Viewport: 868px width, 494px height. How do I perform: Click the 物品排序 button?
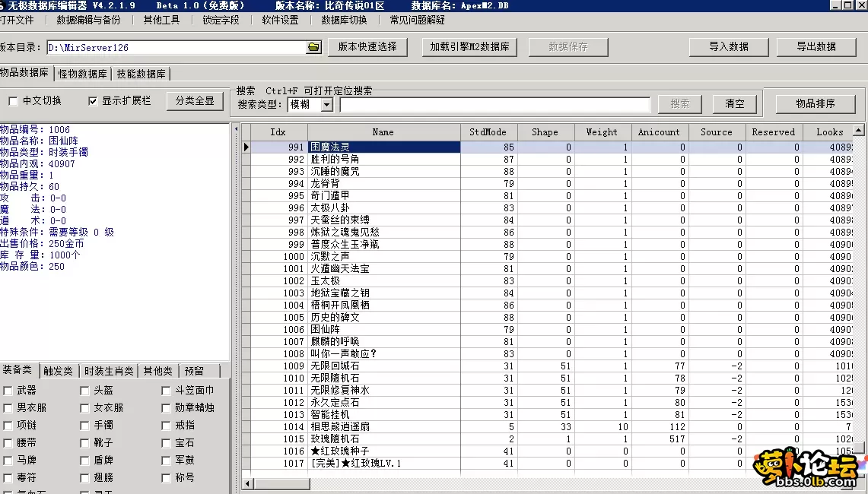816,104
